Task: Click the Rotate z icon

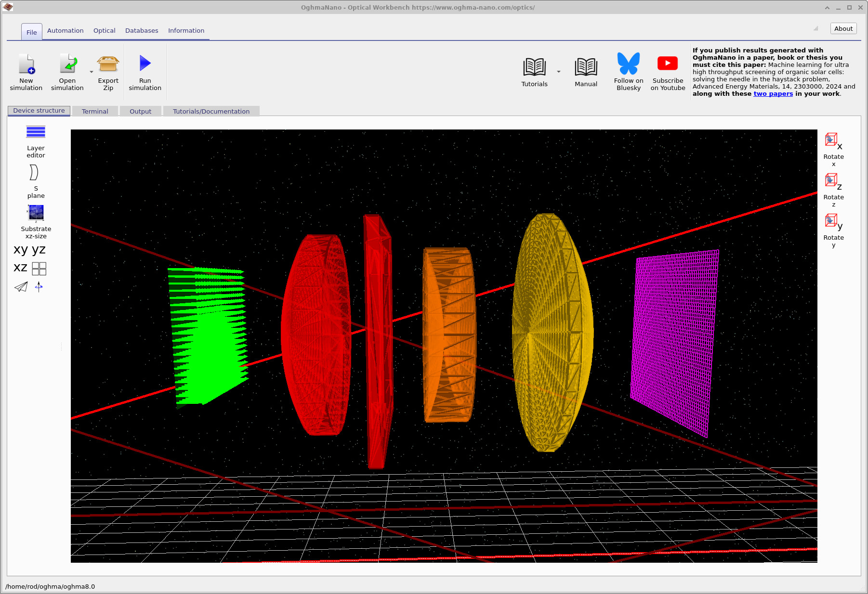Action: pos(832,181)
